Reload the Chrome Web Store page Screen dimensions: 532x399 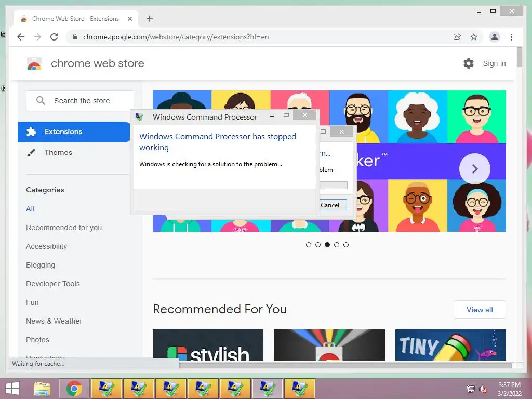tap(54, 37)
